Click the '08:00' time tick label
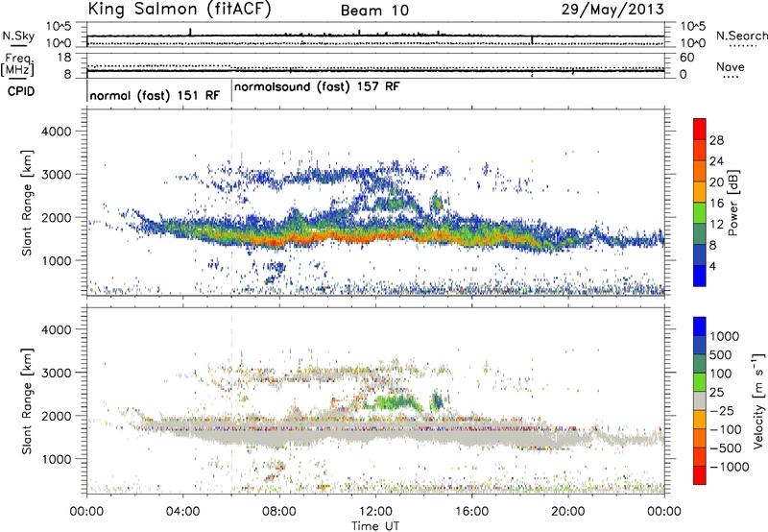 [x=279, y=512]
